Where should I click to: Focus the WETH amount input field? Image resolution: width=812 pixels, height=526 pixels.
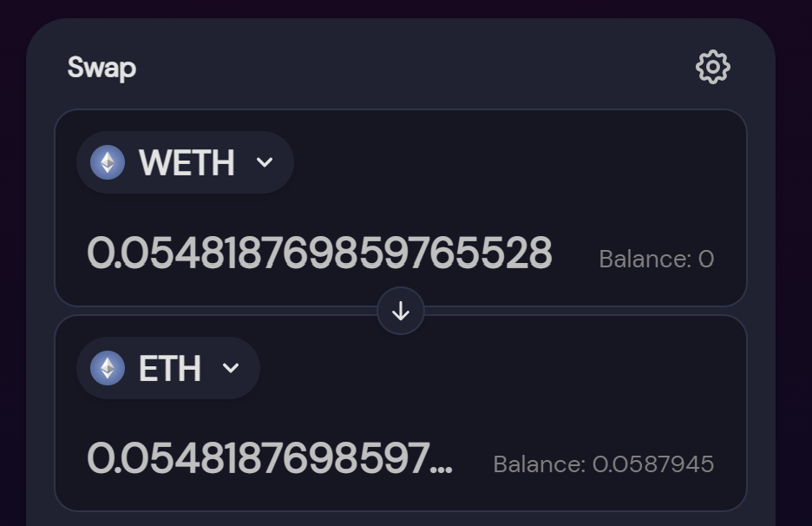click(319, 253)
